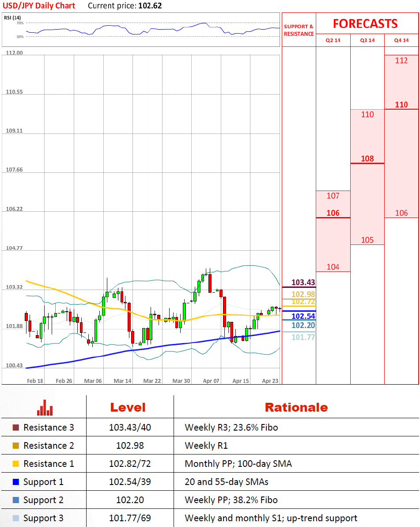Click the 101.77 support level label
This screenshot has height=527, width=420.
pos(303,337)
